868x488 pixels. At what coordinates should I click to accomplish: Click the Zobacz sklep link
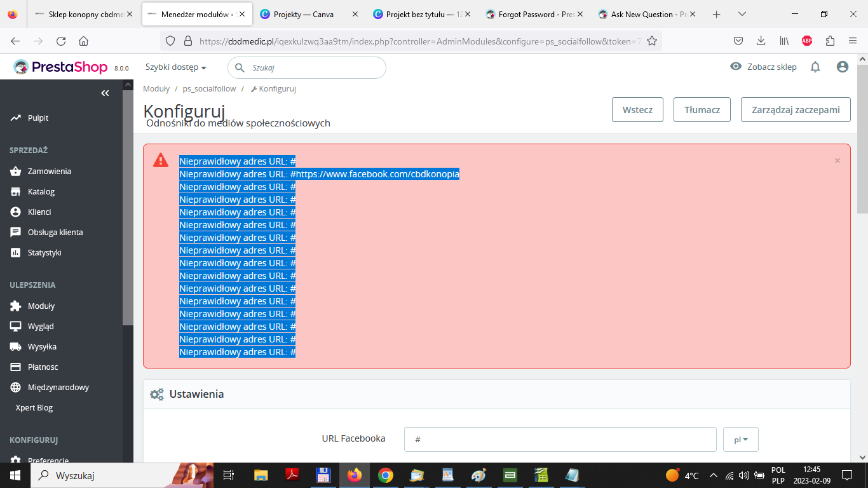pyautogui.click(x=771, y=67)
